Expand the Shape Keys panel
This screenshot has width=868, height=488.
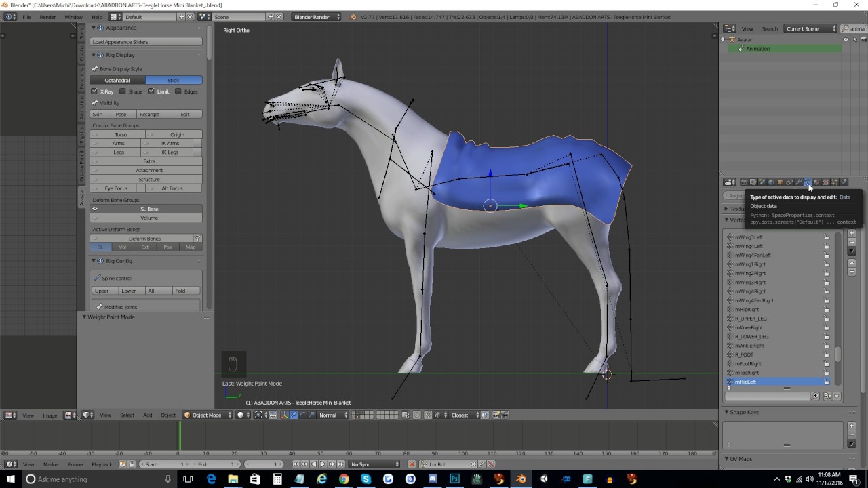point(726,412)
